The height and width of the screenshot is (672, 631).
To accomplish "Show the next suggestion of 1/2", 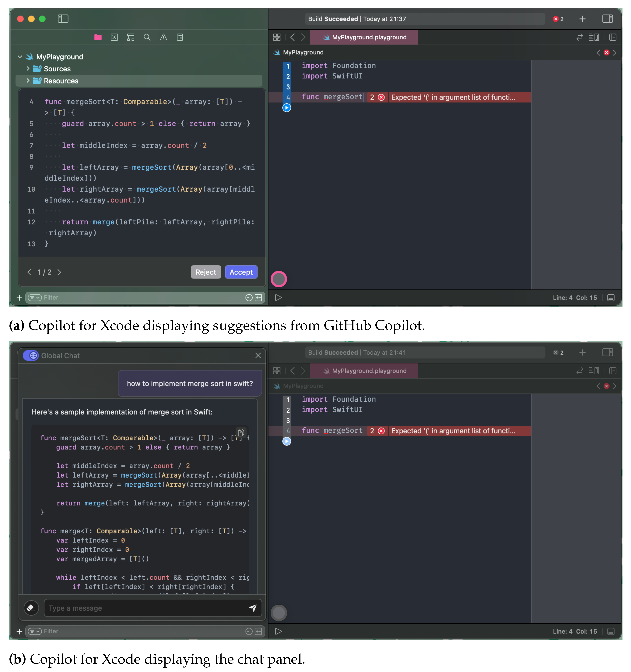I will [x=59, y=272].
